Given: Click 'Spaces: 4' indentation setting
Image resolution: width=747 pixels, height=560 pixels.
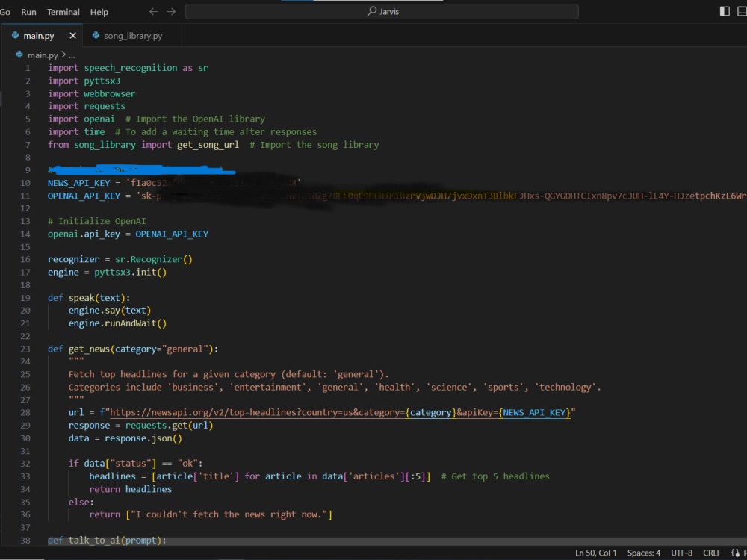Looking at the screenshot, I should tap(644, 553).
